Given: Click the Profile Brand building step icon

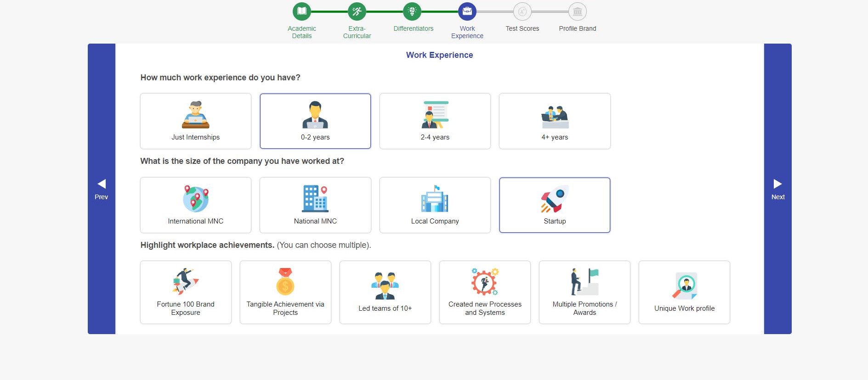Looking at the screenshot, I should tap(578, 11).
